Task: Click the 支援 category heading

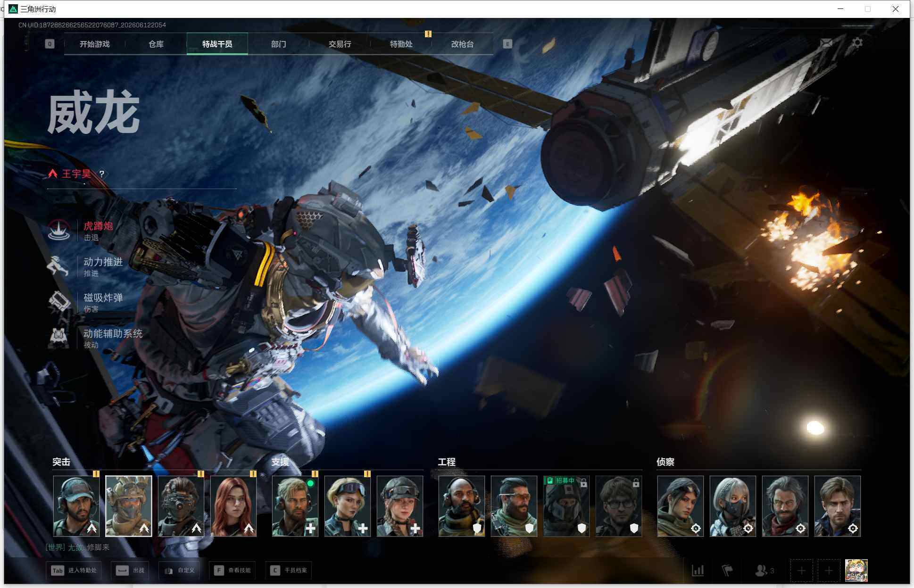Action: (280, 462)
